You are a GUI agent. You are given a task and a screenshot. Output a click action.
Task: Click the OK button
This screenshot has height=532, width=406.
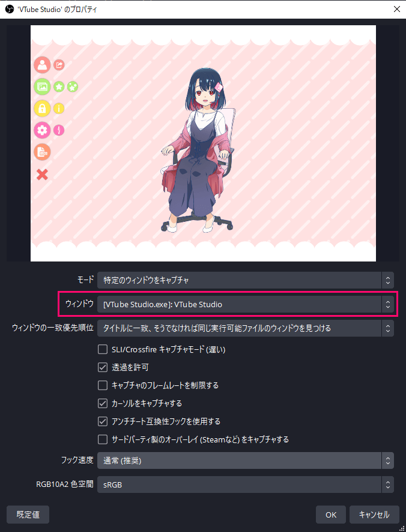click(x=331, y=515)
